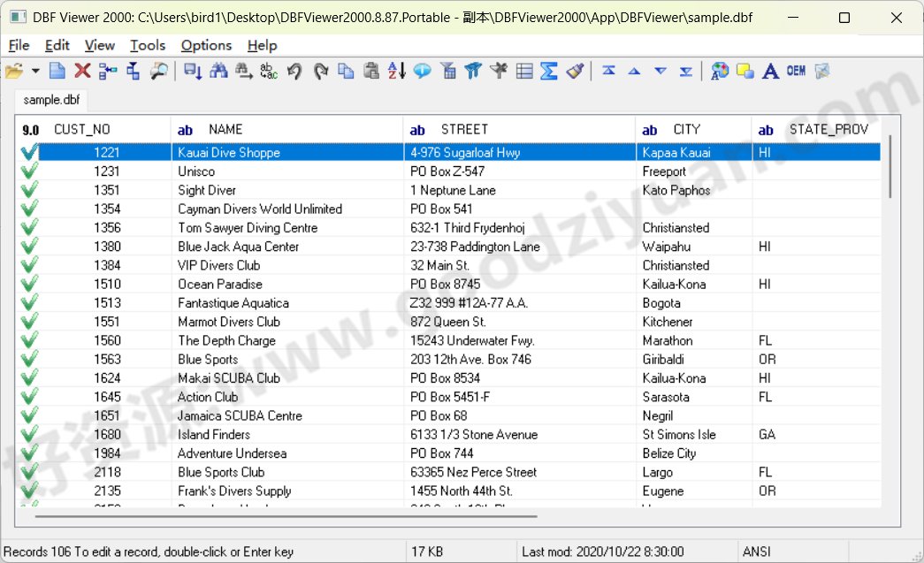This screenshot has width=924, height=563.
Task: Open Find with the binoculars icon
Action: (x=218, y=72)
